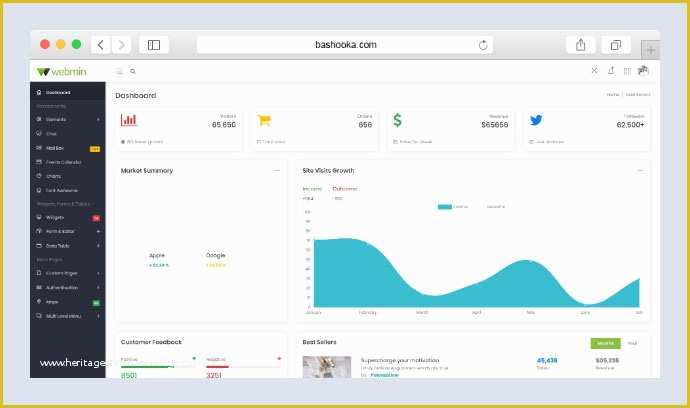Expand the Multi Level Menu arrow
The width and height of the screenshot is (690, 408).
pyautogui.click(x=98, y=316)
